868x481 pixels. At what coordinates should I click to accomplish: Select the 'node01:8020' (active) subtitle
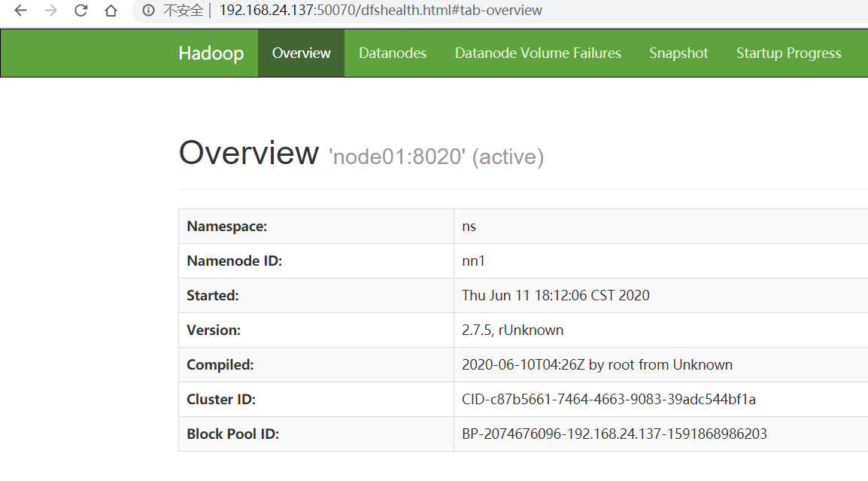tap(436, 157)
